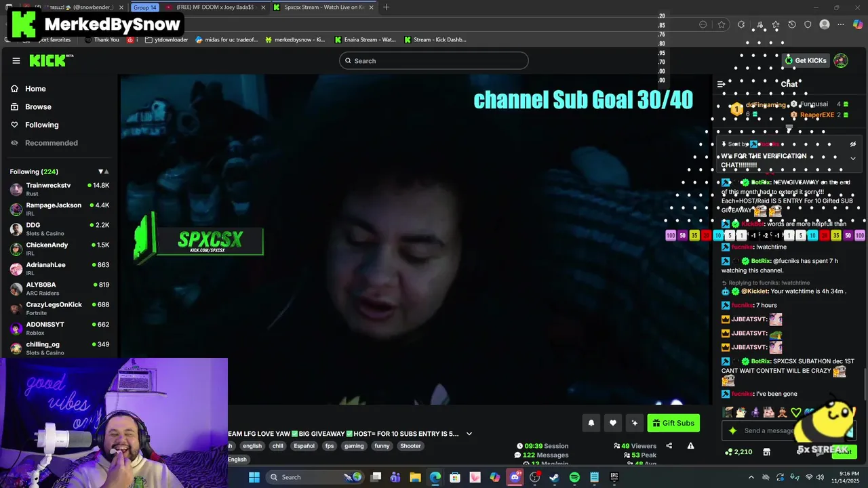The image size is (868, 488).
Task: Open Edge settings three-dot menu
Action: coord(841,24)
